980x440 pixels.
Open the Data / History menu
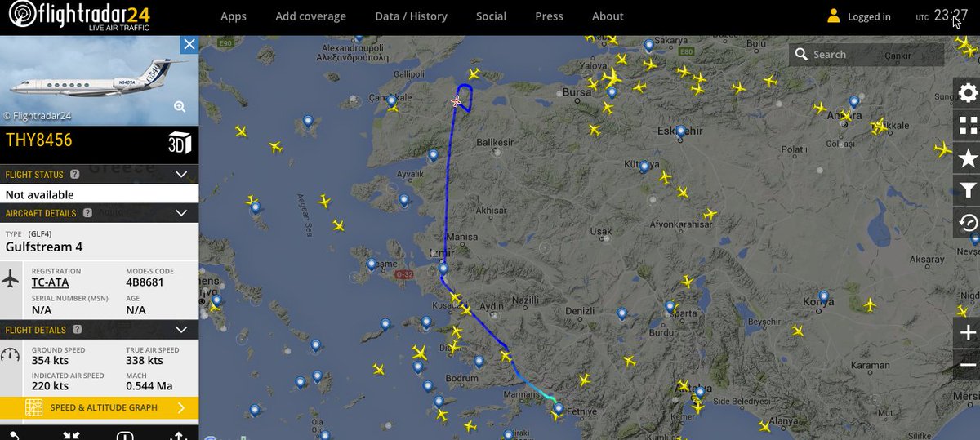click(x=411, y=16)
